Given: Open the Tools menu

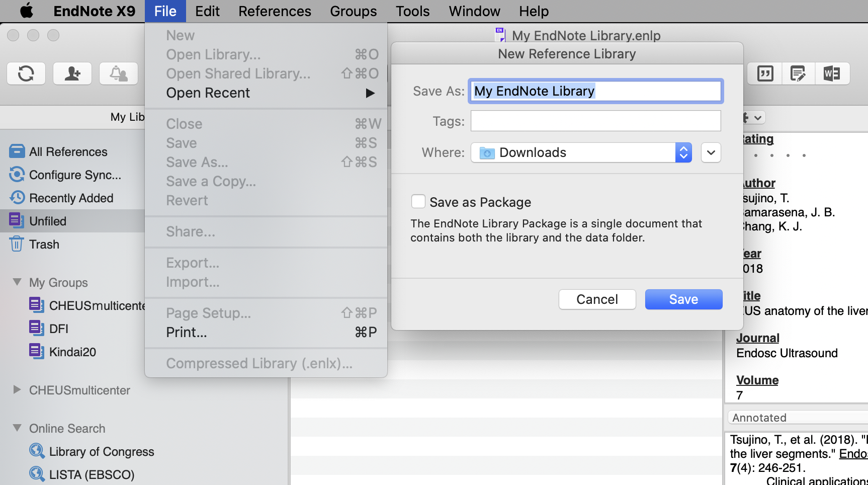Looking at the screenshot, I should pos(412,11).
